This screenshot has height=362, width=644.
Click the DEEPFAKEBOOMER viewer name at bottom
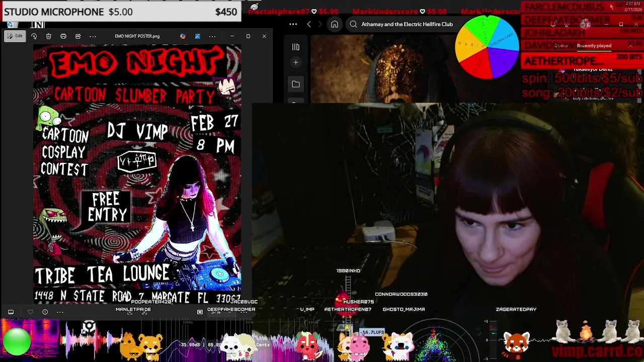[x=231, y=309]
